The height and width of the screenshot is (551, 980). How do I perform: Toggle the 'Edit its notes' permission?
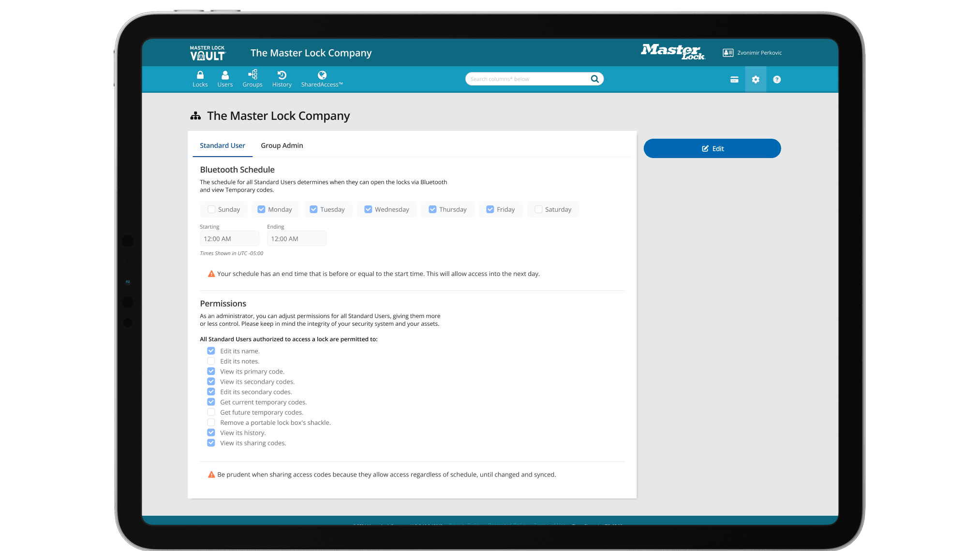click(x=211, y=361)
